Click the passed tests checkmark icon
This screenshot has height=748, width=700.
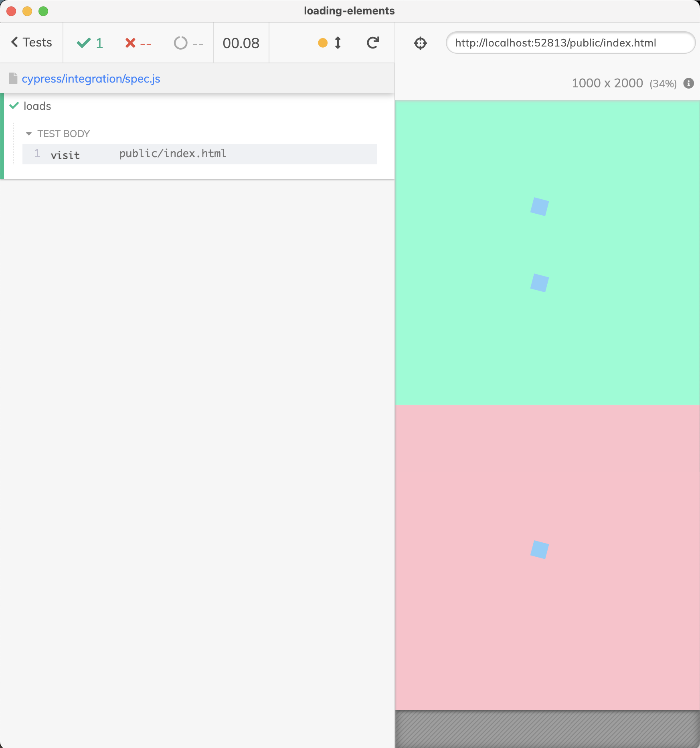click(84, 43)
